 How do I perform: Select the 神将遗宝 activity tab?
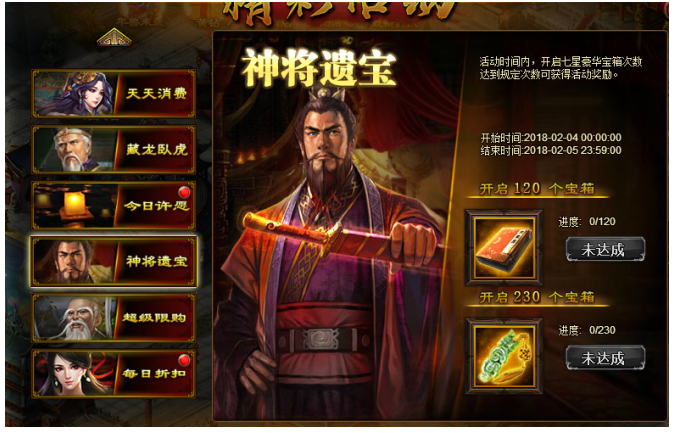(113, 261)
